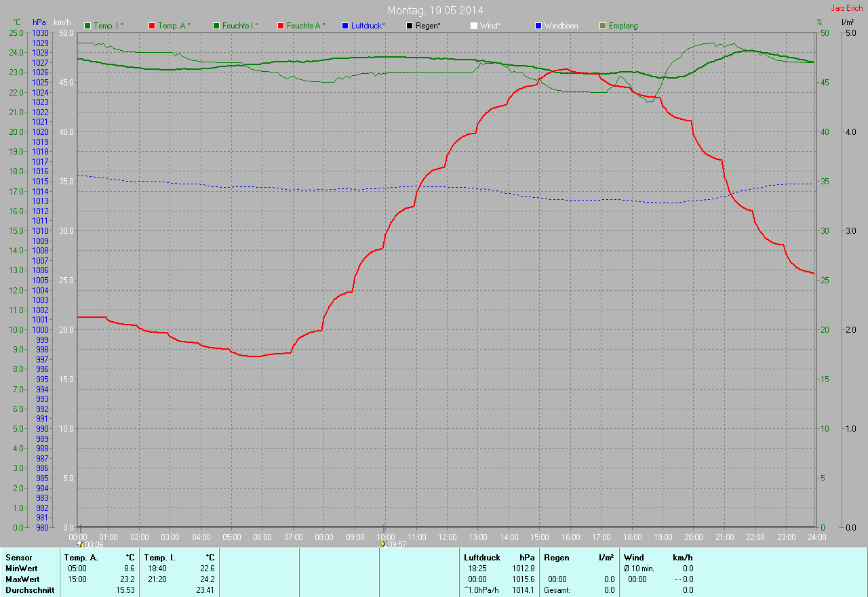This screenshot has height=597, width=868.
Task: Click the blue Luftdruck* legend swatch
Action: 345,26
